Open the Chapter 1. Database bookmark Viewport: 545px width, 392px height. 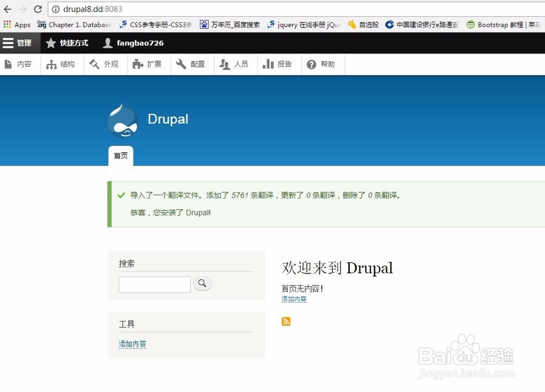click(x=74, y=25)
